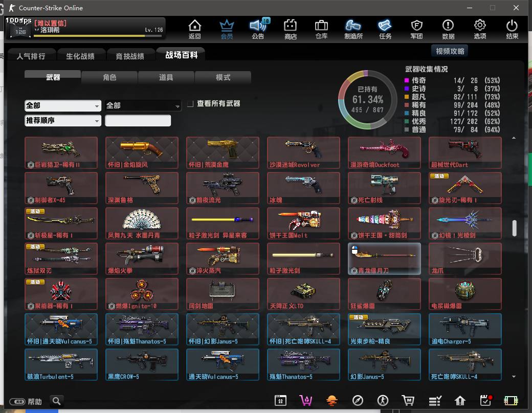
Task: Open the 数据 data icon
Action: tap(448, 29)
